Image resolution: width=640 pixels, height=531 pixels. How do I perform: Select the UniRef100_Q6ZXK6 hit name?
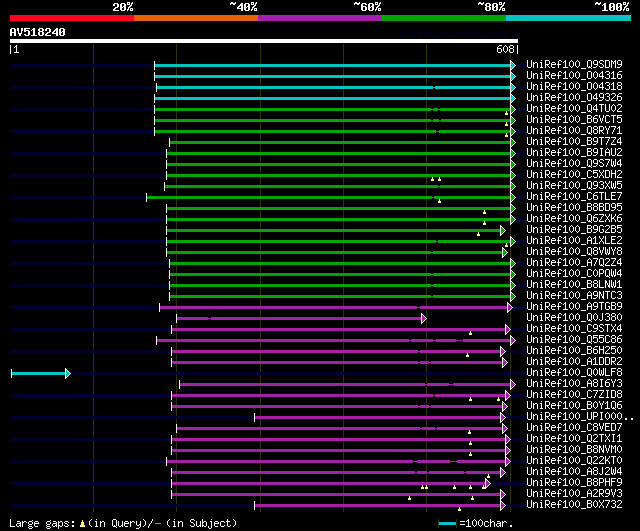coord(574,219)
